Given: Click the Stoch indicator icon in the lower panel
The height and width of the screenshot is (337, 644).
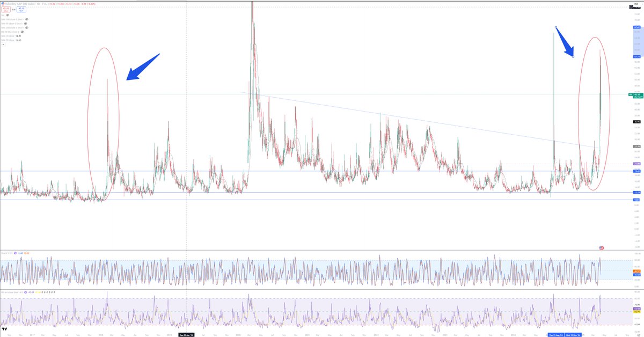Looking at the screenshot, I should click(16, 253).
